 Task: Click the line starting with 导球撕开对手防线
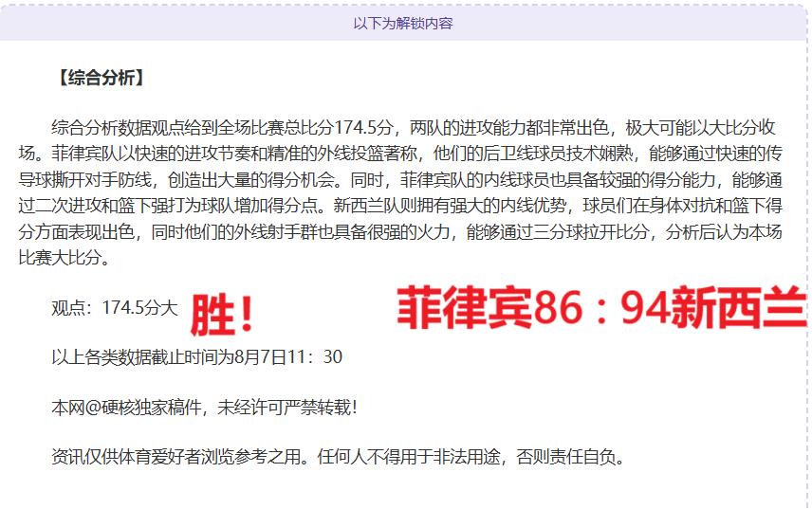400,179
